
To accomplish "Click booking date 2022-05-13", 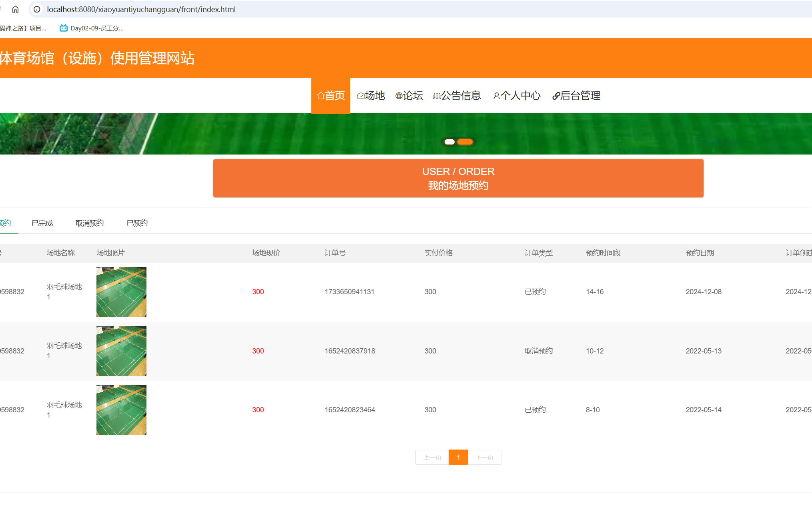I will 704,351.
